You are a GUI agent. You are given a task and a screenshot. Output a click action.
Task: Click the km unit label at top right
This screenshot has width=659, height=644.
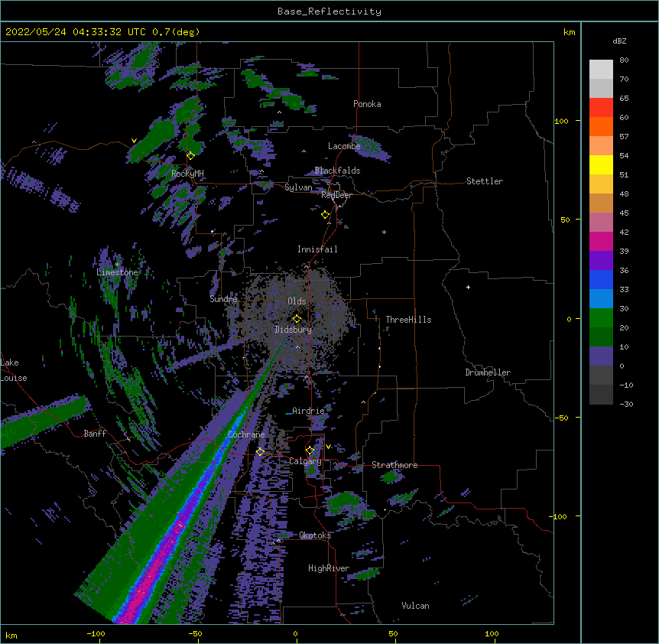570,32
